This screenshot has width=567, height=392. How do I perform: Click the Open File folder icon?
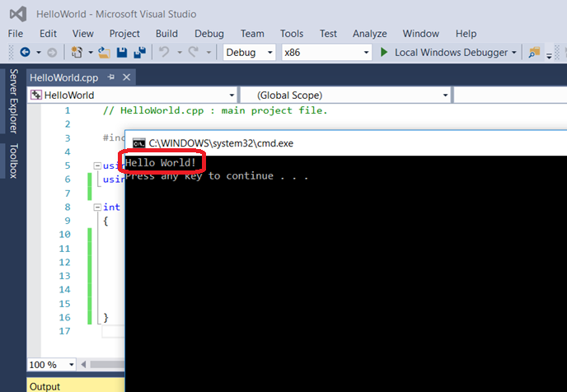point(104,53)
